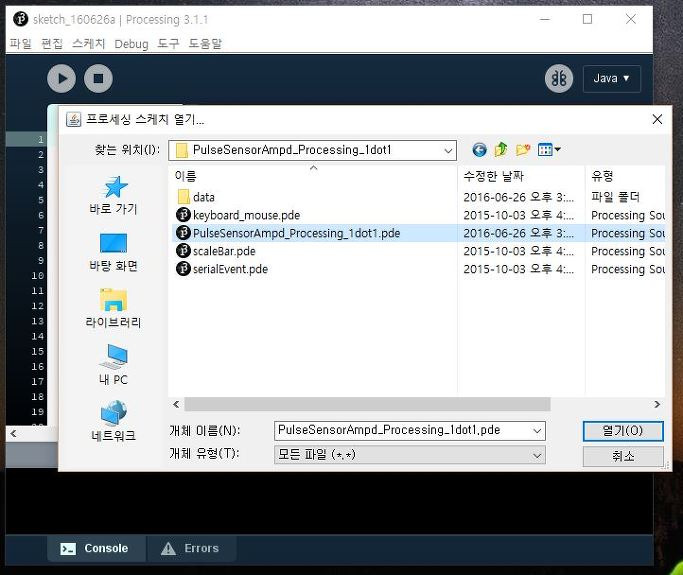Select 바로 가기 quick access shortcut

coord(113,195)
